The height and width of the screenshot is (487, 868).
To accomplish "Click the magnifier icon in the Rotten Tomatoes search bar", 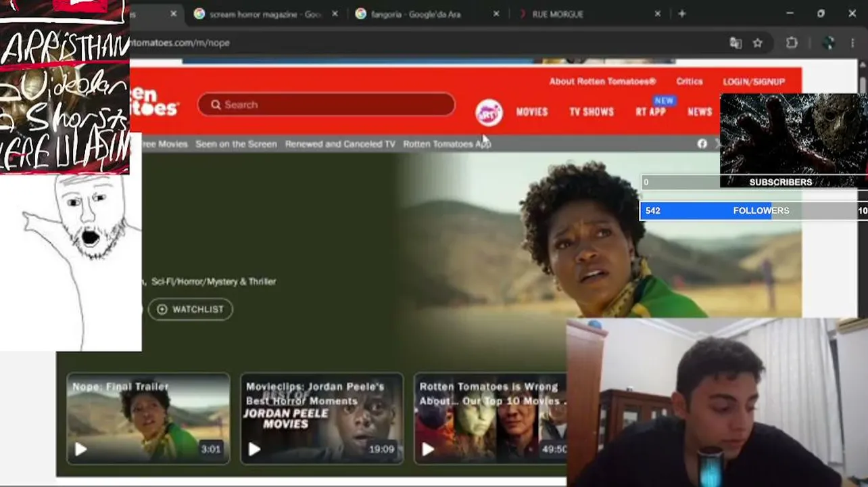I will click(x=216, y=105).
